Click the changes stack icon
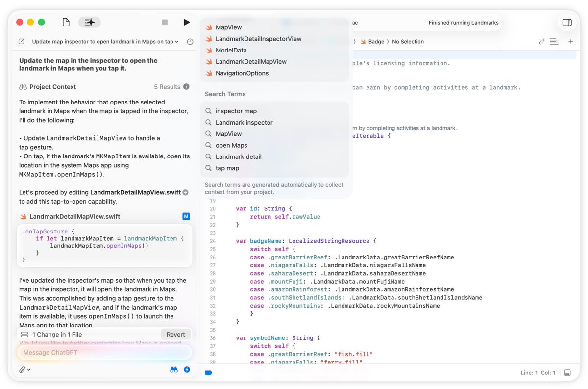Screen dimensions: 588x389 [x=24, y=335]
